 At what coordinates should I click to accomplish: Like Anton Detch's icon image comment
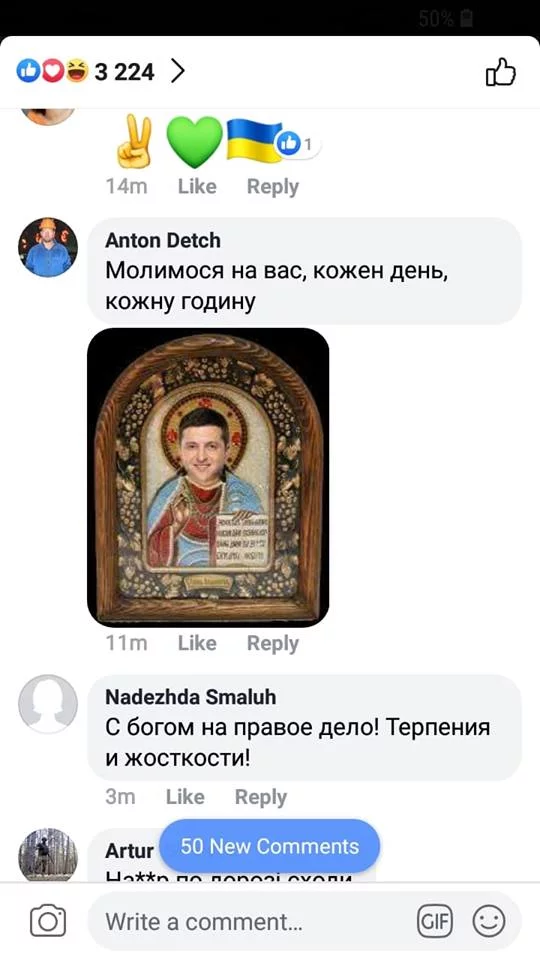pyautogui.click(x=197, y=643)
